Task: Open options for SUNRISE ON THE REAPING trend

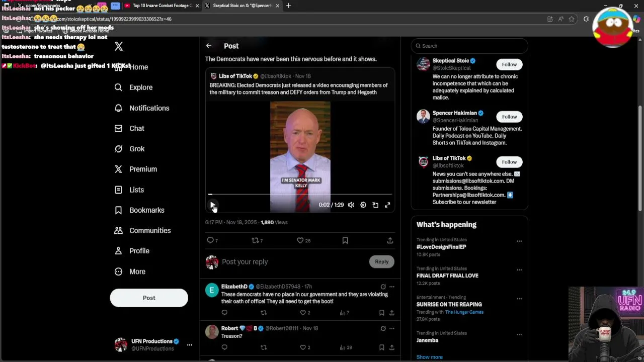Action: [x=519, y=299]
